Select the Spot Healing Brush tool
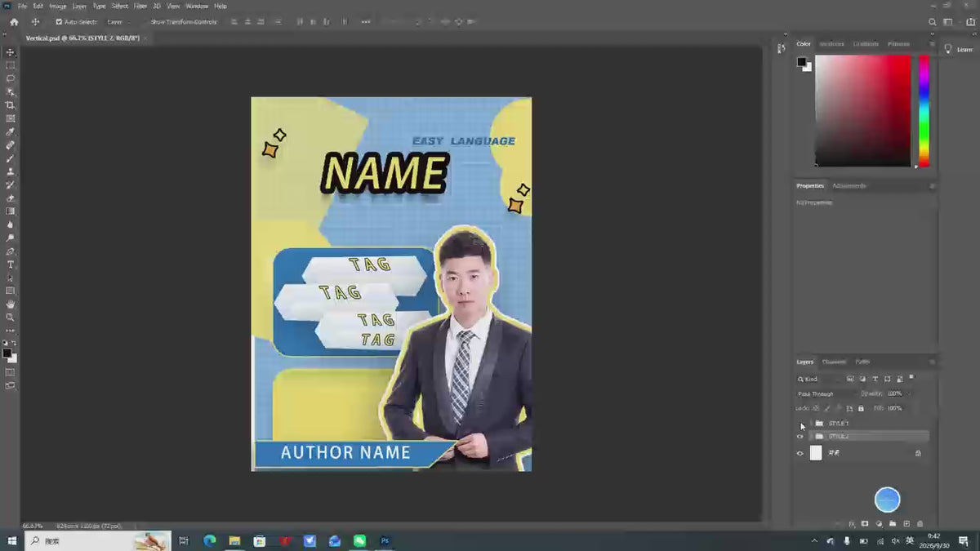Screen dimensions: 980x551 10,144
